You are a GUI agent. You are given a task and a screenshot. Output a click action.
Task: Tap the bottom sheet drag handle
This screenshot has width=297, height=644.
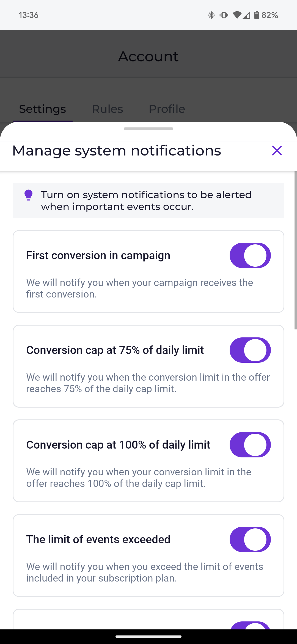coord(148,129)
